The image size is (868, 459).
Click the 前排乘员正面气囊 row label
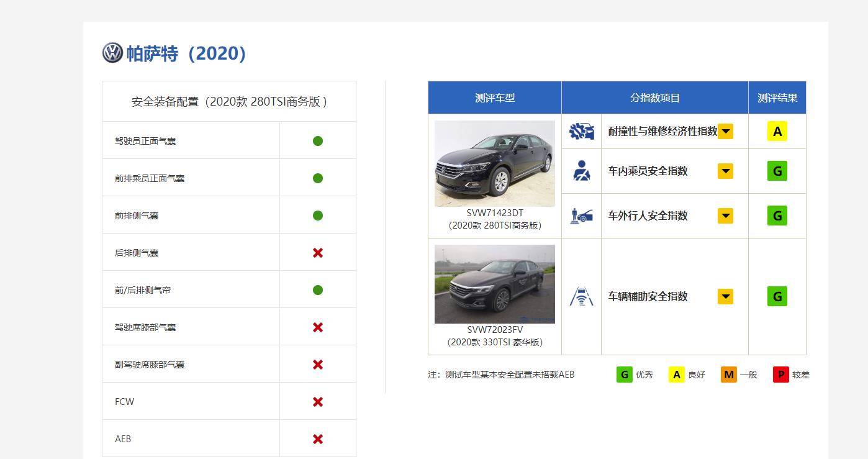coord(150,178)
